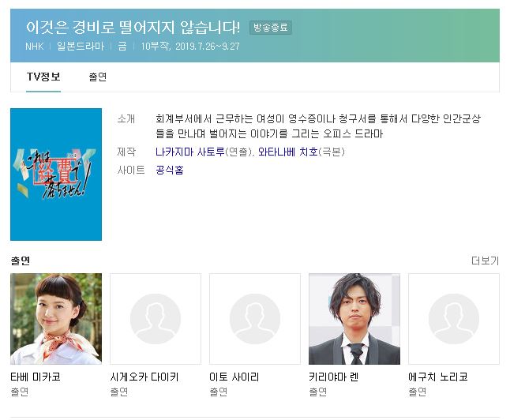The width and height of the screenshot is (510, 420).
Task: Click 더보기 to see more cast
Action: [x=485, y=261]
